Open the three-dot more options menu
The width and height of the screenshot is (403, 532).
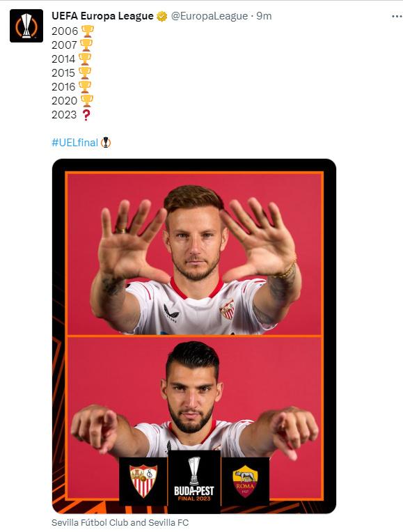[x=397, y=16]
